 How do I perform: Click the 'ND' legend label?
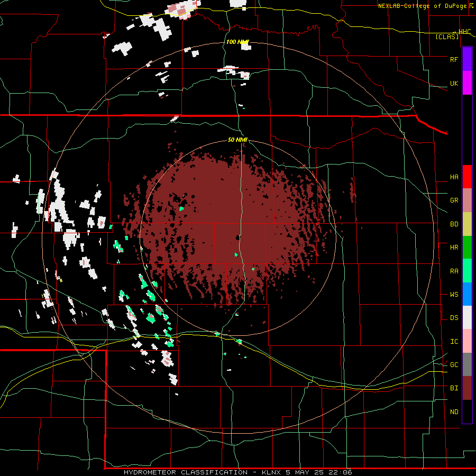point(454,412)
